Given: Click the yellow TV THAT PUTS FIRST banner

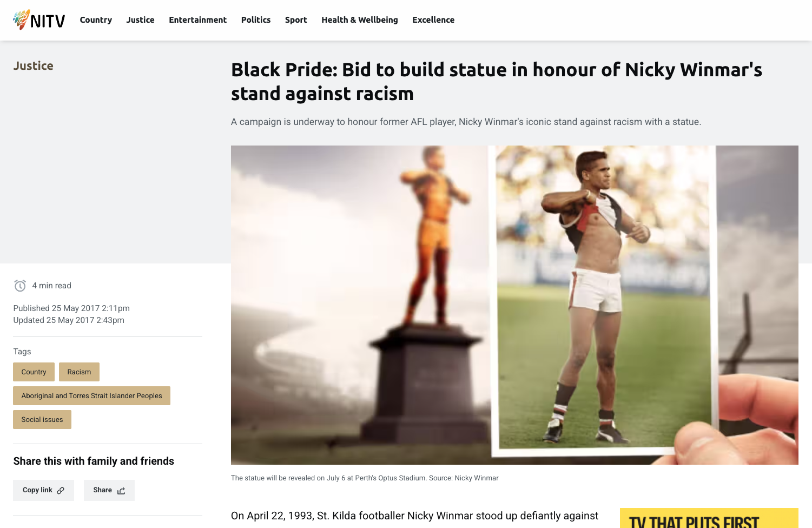Looking at the screenshot, I should pyautogui.click(x=709, y=518).
